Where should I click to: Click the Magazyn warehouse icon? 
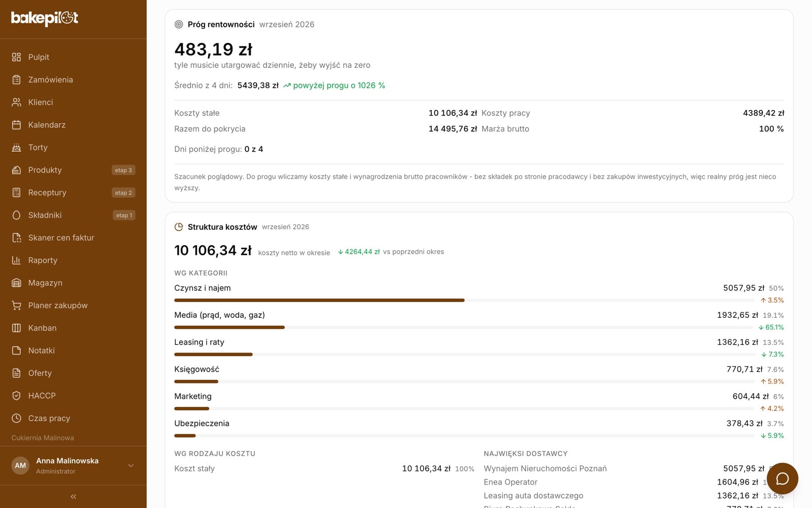tap(16, 283)
